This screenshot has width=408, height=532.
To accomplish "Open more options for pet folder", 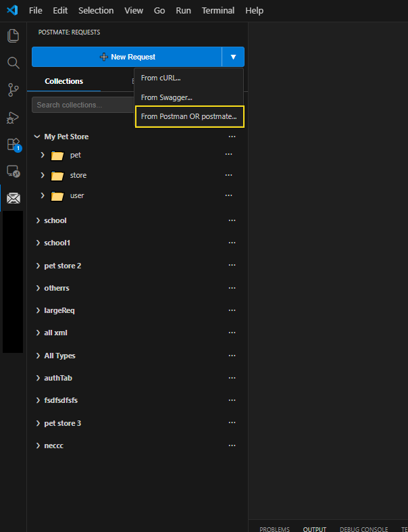I will [228, 154].
